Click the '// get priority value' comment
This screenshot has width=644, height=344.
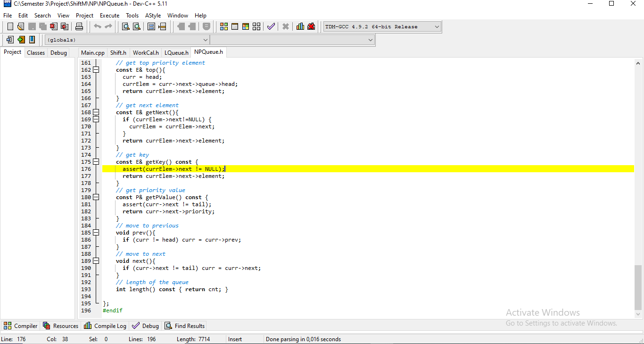pyautogui.click(x=150, y=190)
